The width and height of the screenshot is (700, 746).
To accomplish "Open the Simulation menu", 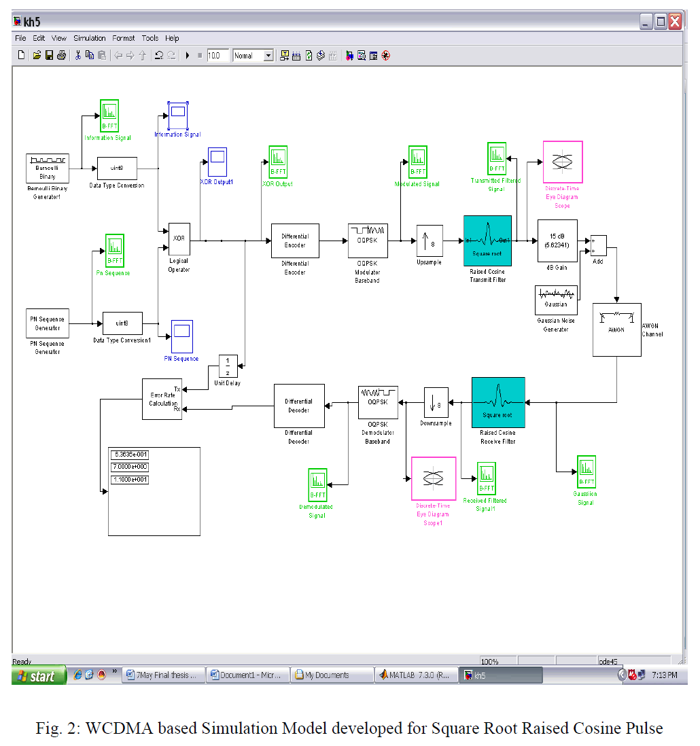I will coord(89,38).
